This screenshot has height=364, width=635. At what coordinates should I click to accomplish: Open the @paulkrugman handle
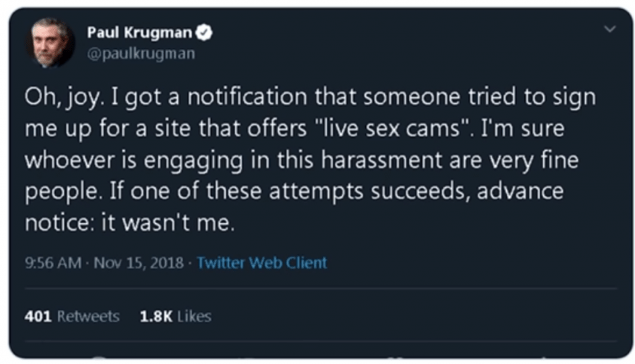coord(141,53)
